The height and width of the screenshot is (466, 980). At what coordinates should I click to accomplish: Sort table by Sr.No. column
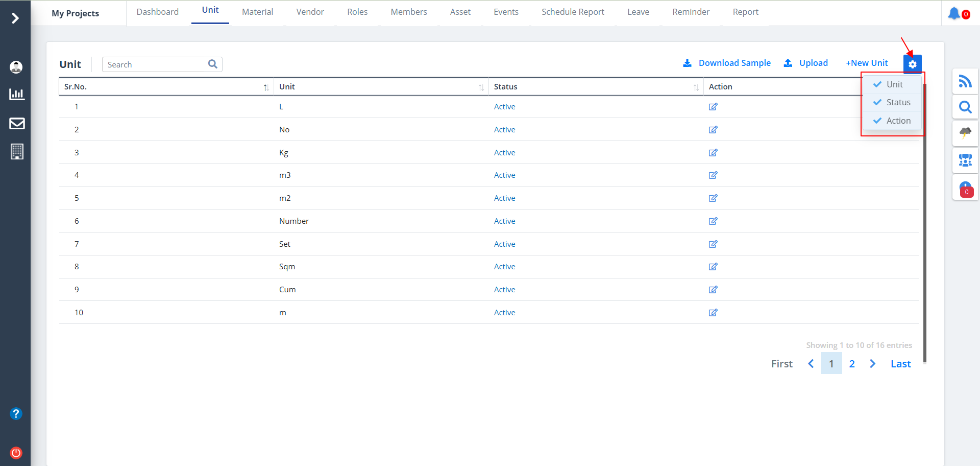[x=266, y=87]
